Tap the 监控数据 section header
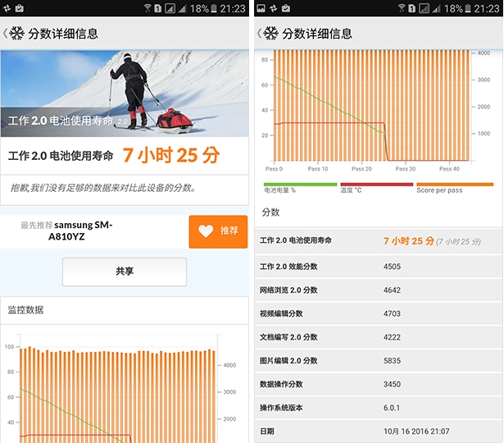The image size is (504, 443). pyautogui.click(x=125, y=310)
